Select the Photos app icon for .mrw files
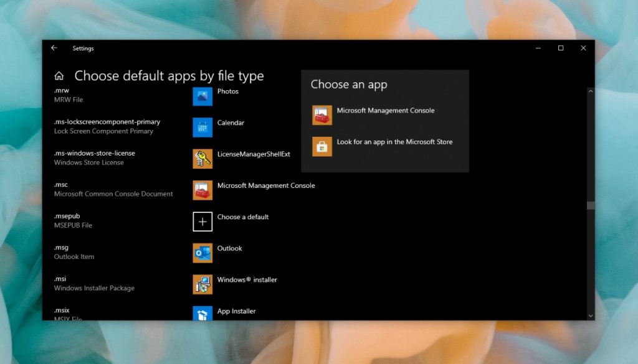 (x=202, y=96)
